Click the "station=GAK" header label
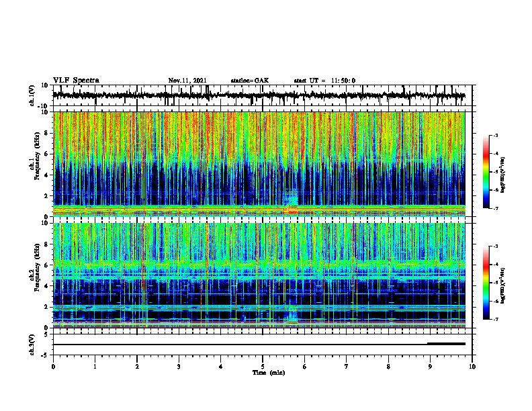This screenshot has height=411, width=532. pyautogui.click(x=250, y=81)
